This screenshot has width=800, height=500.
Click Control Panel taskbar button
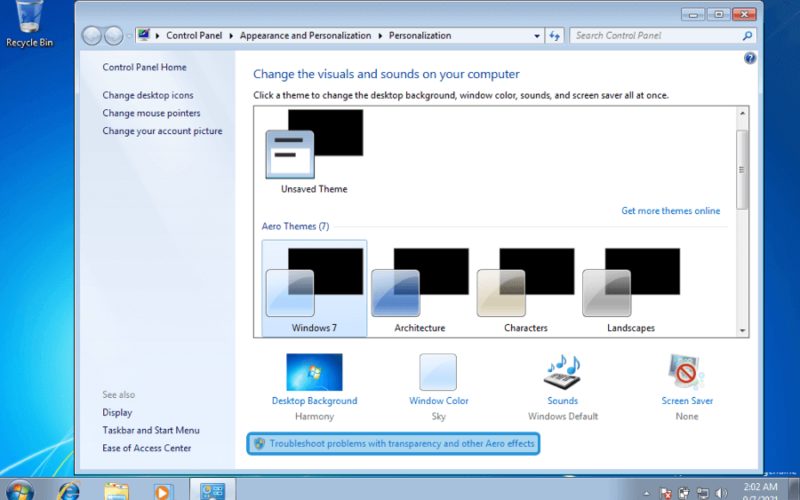click(x=212, y=490)
